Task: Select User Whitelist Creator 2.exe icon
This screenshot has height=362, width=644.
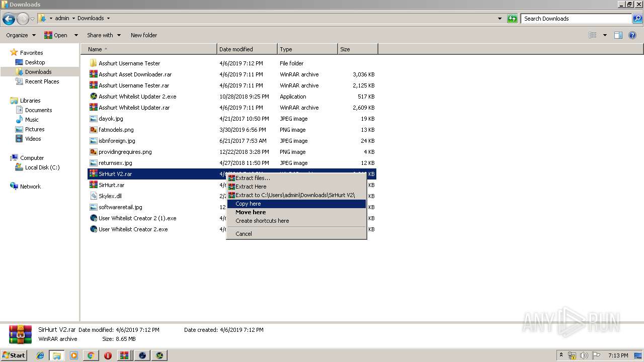Action: (x=93, y=229)
